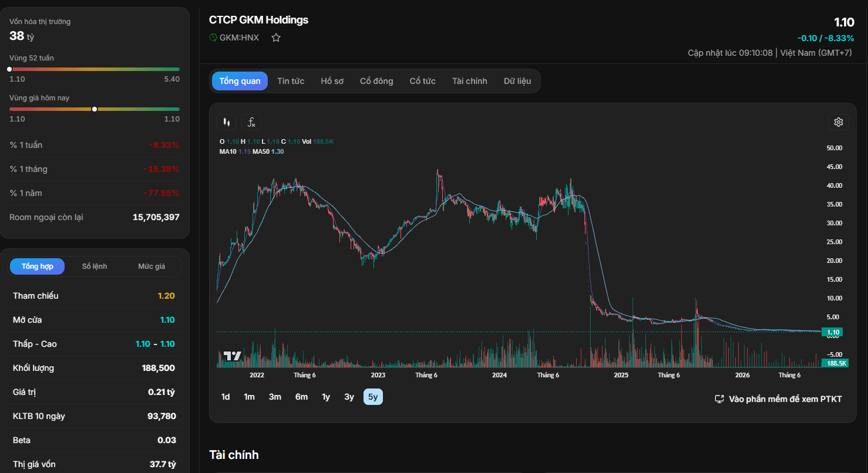Image resolution: width=868 pixels, height=473 pixels.
Task: Click the GKM:HNX ticker text
Action: [239, 38]
